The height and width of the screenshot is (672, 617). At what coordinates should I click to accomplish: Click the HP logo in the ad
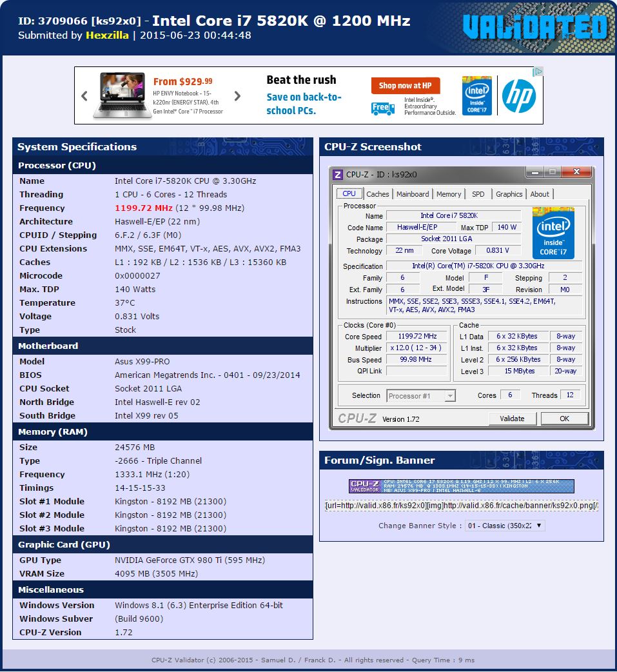point(519,95)
